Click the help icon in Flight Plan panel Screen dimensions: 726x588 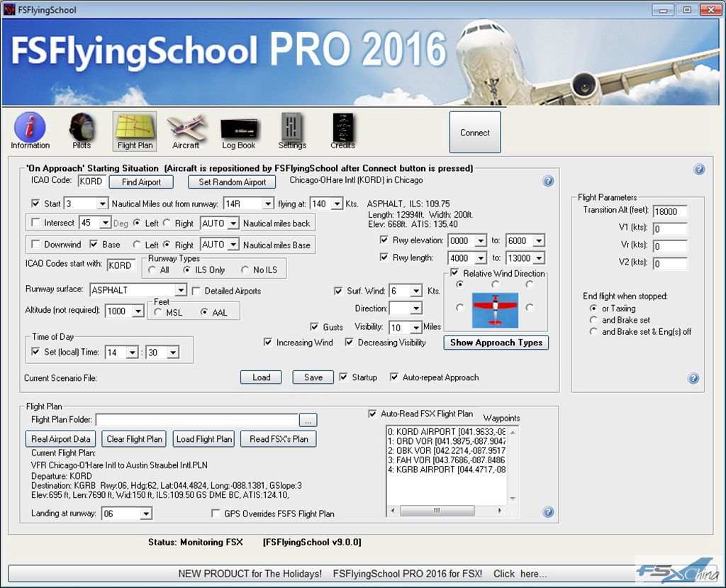pyautogui.click(x=548, y=512)
